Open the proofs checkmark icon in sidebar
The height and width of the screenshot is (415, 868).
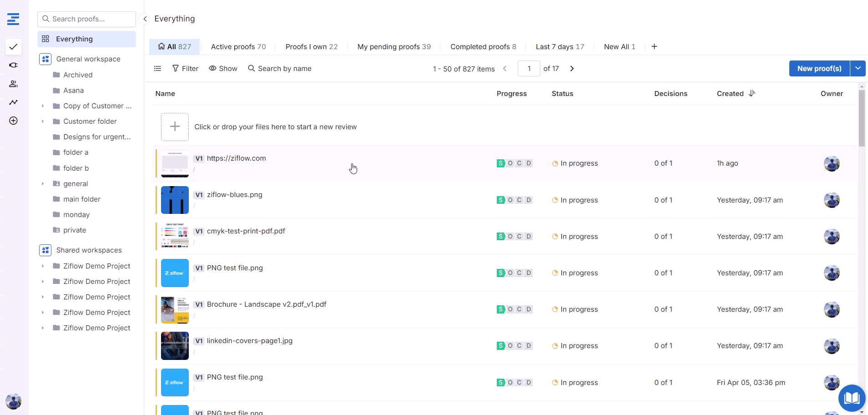(x=13, y=47)
